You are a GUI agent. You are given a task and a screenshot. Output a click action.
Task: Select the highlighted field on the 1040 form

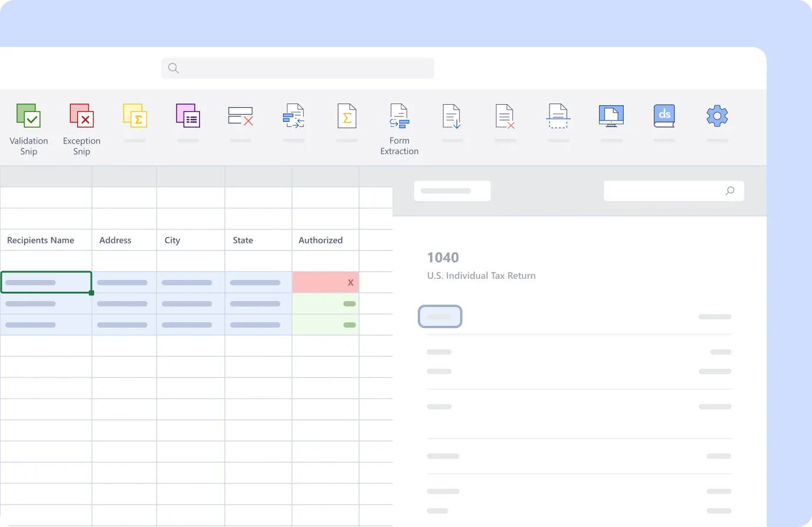tap(440, 316)
